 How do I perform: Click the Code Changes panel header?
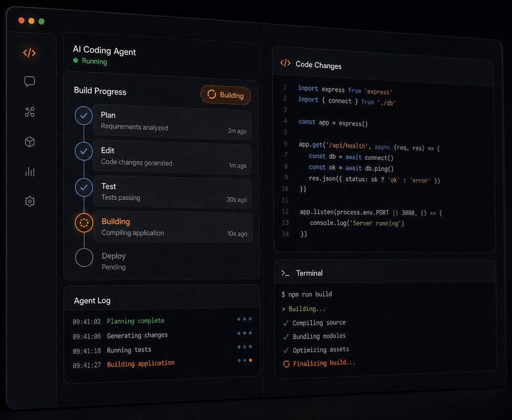click(383, 66)
